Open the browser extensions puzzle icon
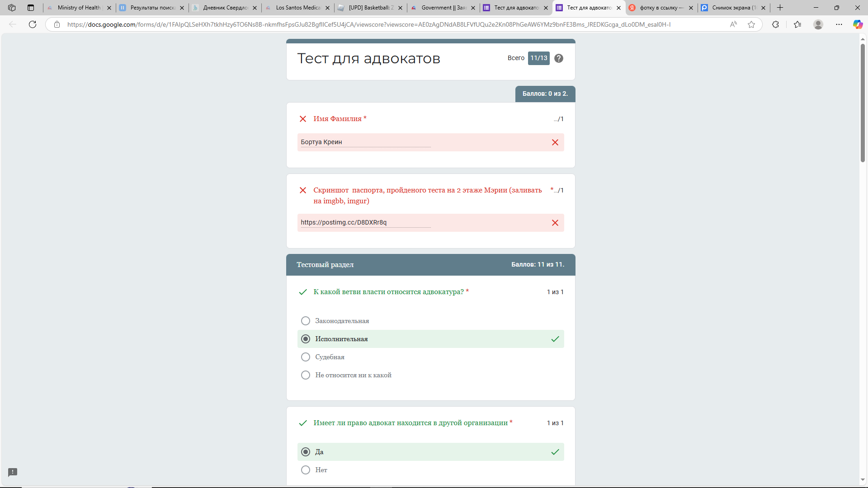 (x=775, y=24)
